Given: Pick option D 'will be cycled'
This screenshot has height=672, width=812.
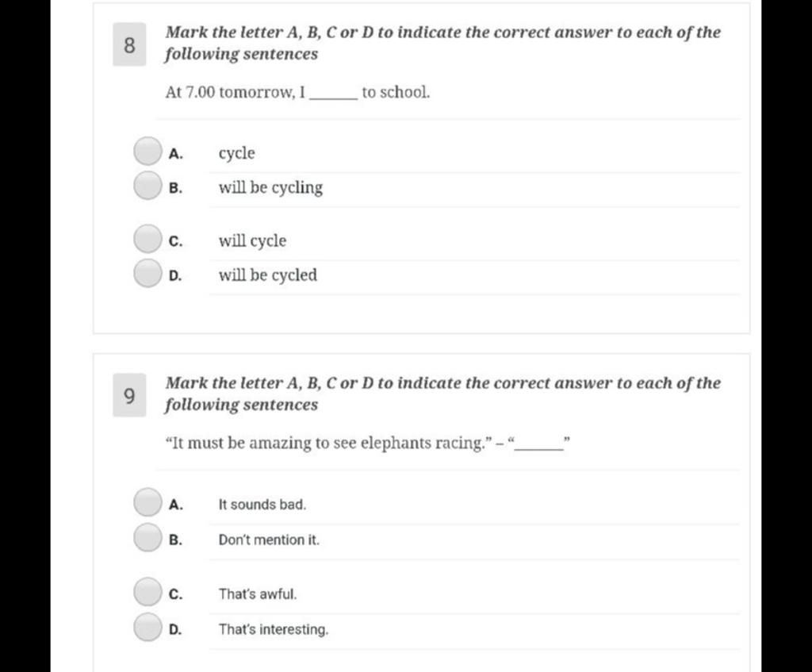Looking at the screenshot, I should [x=147, y=273].
